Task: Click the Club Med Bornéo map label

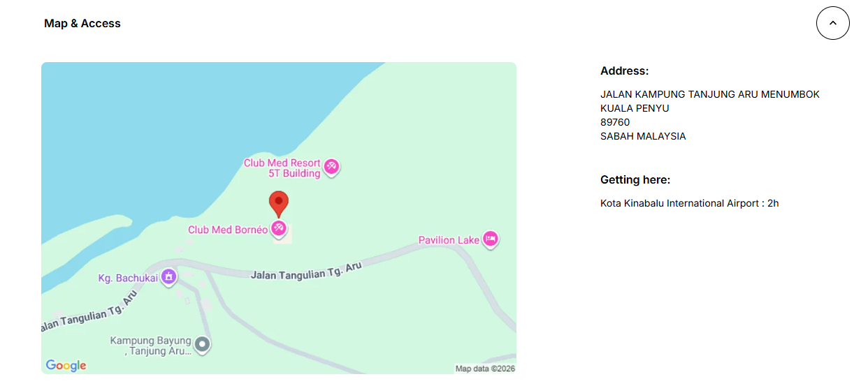Action: coord(228,230)
